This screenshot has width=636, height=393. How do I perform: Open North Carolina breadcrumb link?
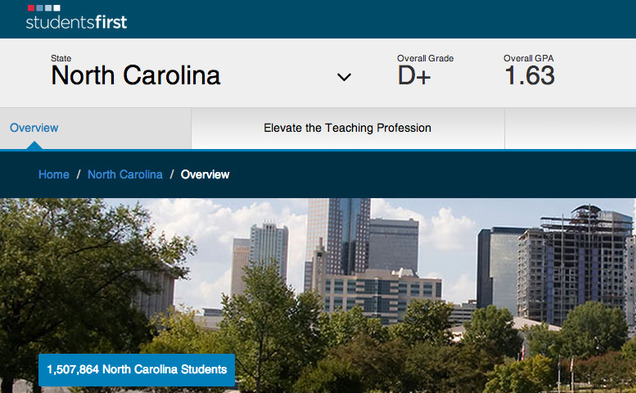125,174
